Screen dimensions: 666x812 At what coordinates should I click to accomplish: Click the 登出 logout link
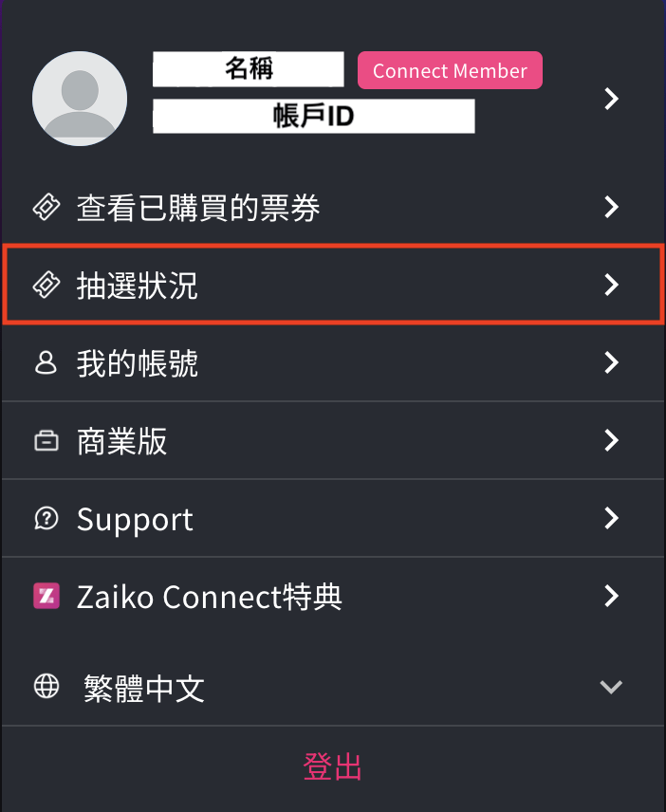332,766
